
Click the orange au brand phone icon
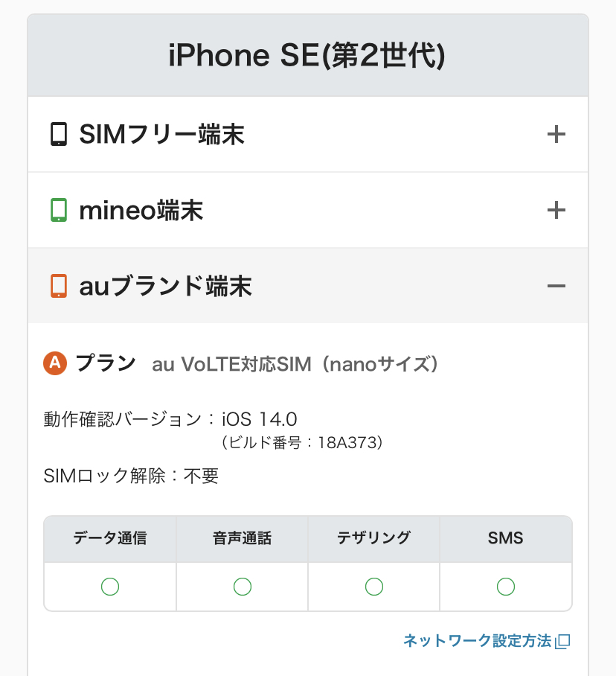[x=59, y=286]
